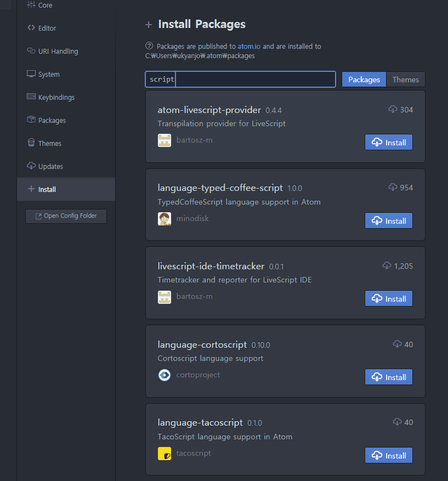Click the plus icon beside Install Packages heading
This screenshot has height=481, width=448.
pos(149,25)
